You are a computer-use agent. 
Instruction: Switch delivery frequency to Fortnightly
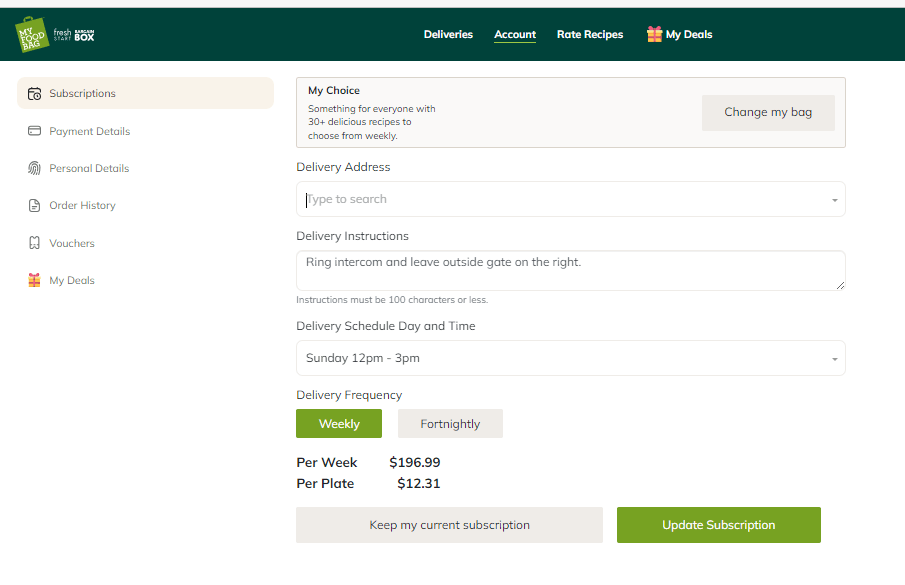pos(450,423)
